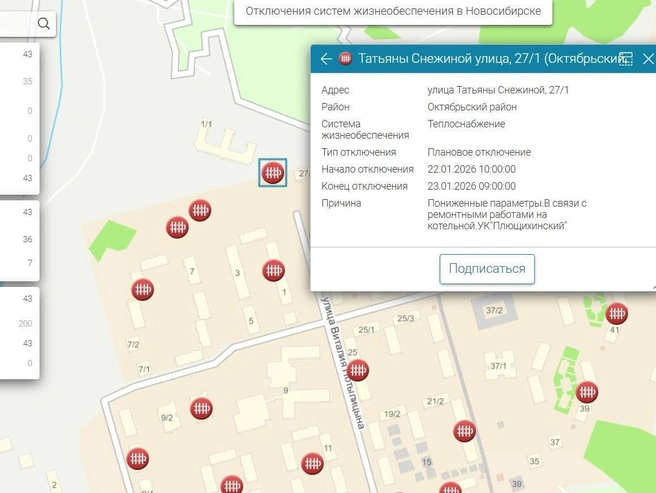
Task: Click address value улица Татьяны Снежиной, 27/1
Action: coord(498,90)
